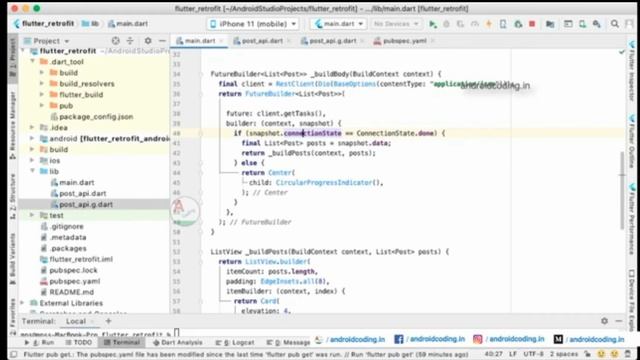This screenshot has height=360, width=640.
Task: Open the Flutter Performance side panel
Action: click(x=631, y=220)
